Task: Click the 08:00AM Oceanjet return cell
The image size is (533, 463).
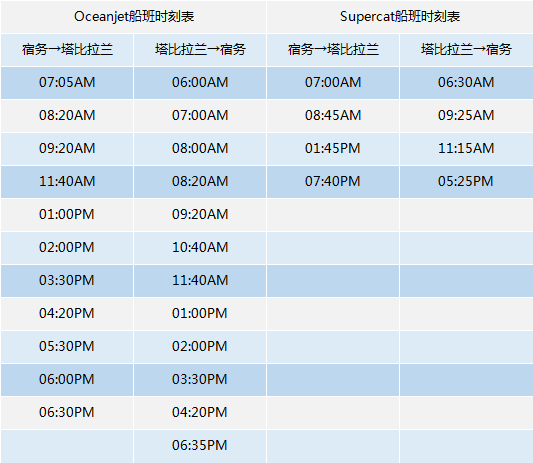Action: point(200,149)
